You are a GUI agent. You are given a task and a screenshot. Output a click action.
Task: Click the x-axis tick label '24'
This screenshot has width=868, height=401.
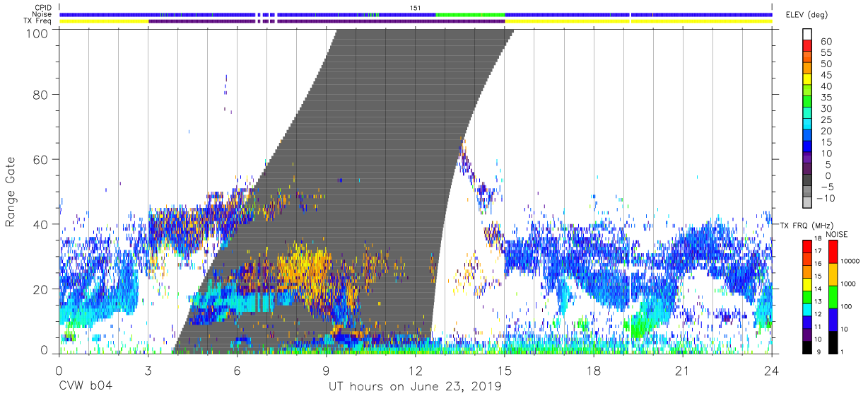tap(772, 371)
